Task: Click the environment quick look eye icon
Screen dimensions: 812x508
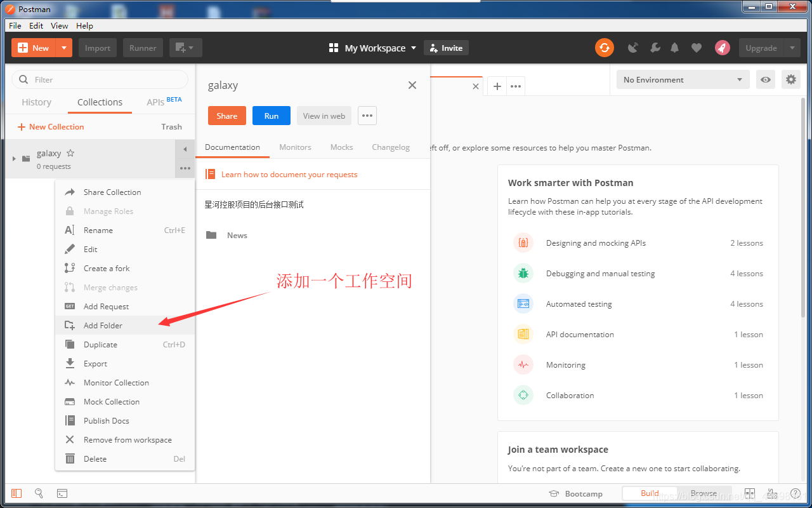Action: pos(766,79)
